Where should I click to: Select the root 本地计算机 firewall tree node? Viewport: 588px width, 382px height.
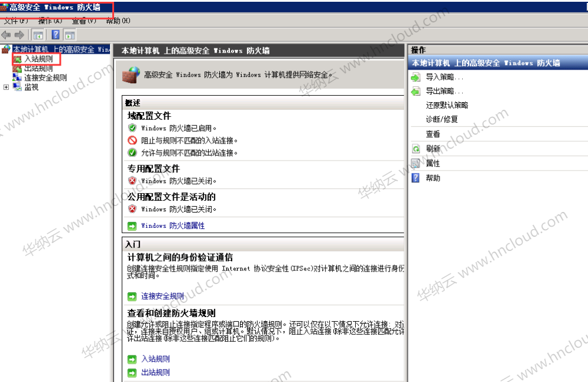click(61, 50)
